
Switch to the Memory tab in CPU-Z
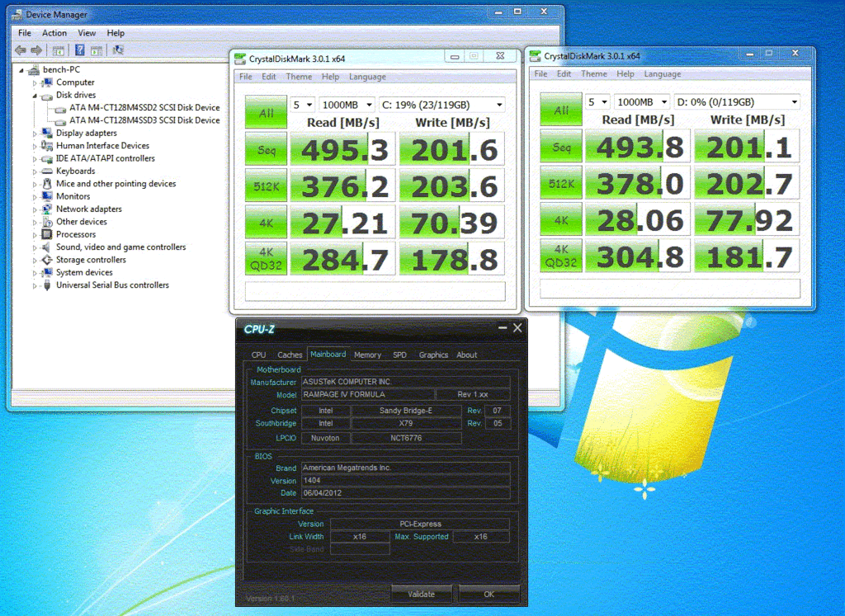pos(367,355)
